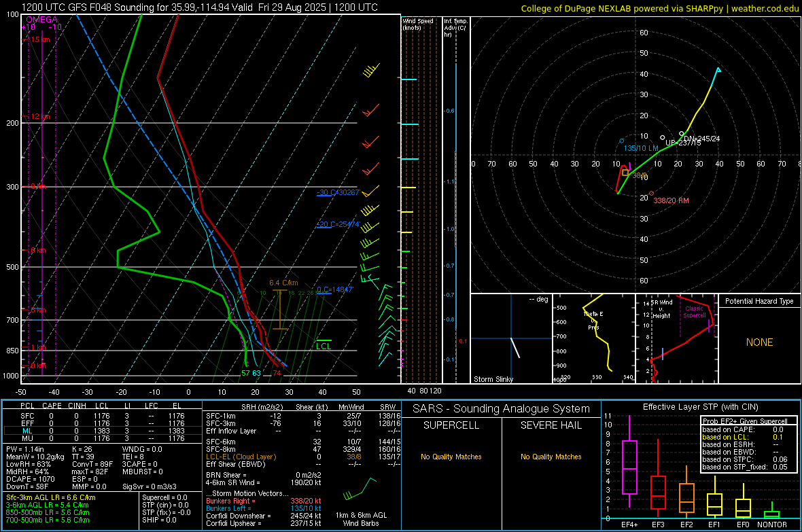This screenshot has height=532, width=802.
Task: Select the "135/10 LM" hodograph label
Action: click(x=641, y=148)
